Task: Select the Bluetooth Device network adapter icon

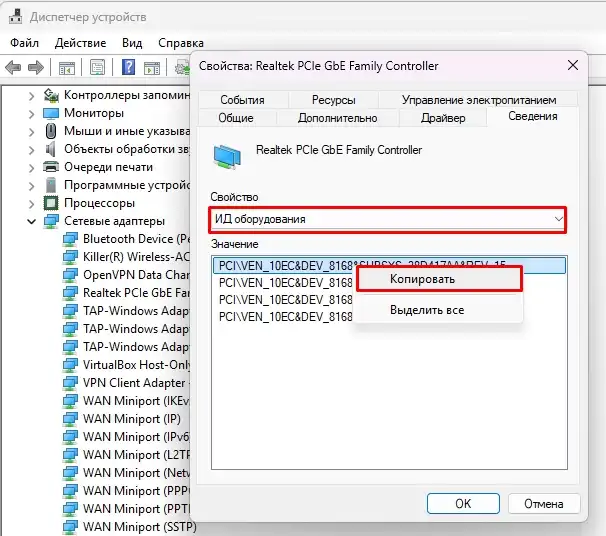Action: (70, 239)
